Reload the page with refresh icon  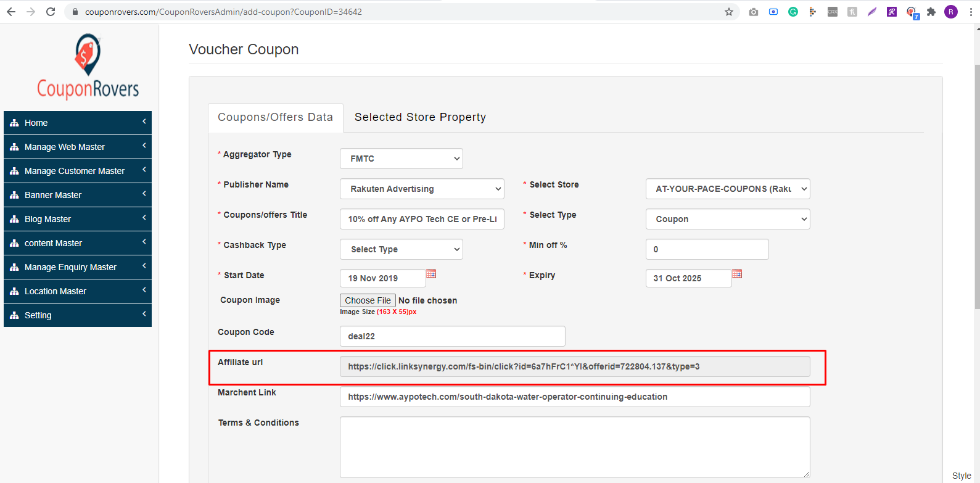pyautogui.click(x=51, y=12)
